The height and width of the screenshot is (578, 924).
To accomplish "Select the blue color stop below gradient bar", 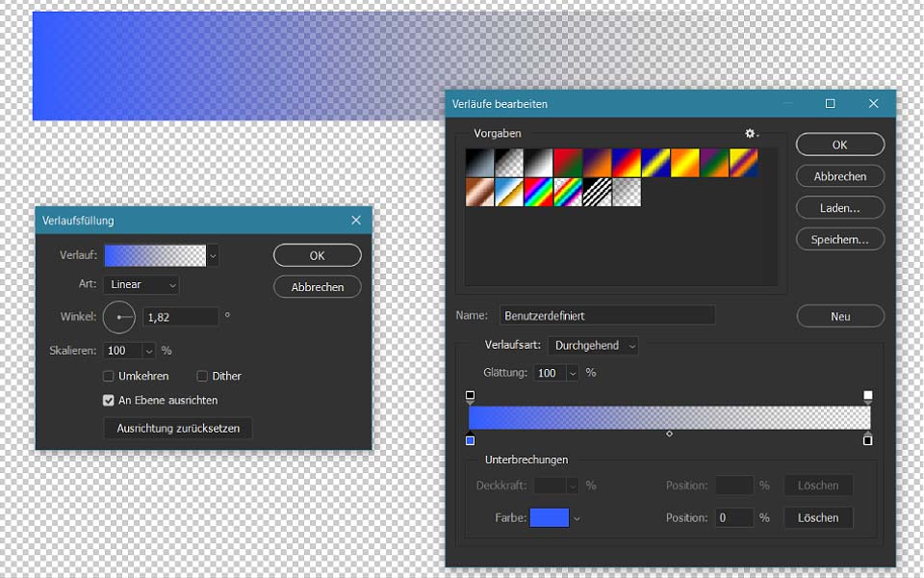I will coord(470,438).
